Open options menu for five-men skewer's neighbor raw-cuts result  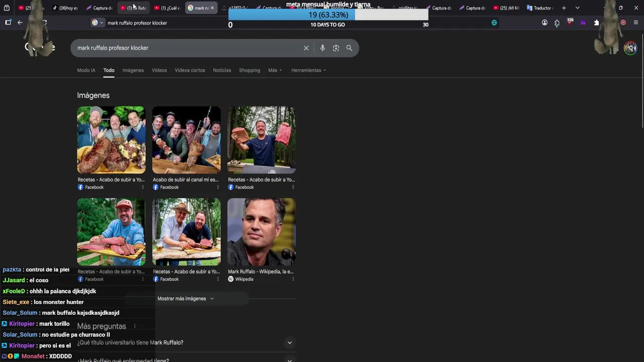293,187
